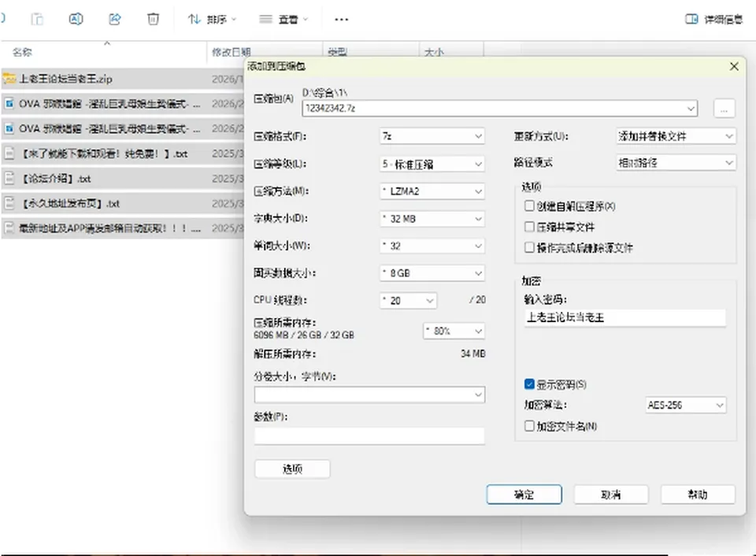Click the browse "..." button beside archive path
The width and height of the screenshot is (756, 556).
tap(724, 109)
